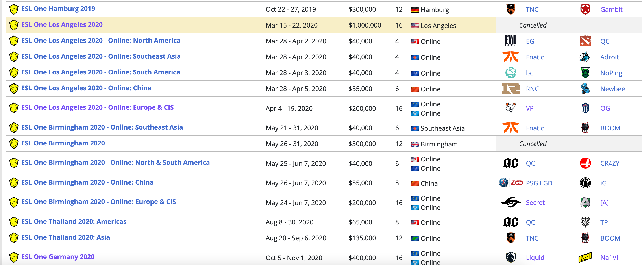Select the cancelled ESL One Los Angeles 2020 row

(322, 23)
